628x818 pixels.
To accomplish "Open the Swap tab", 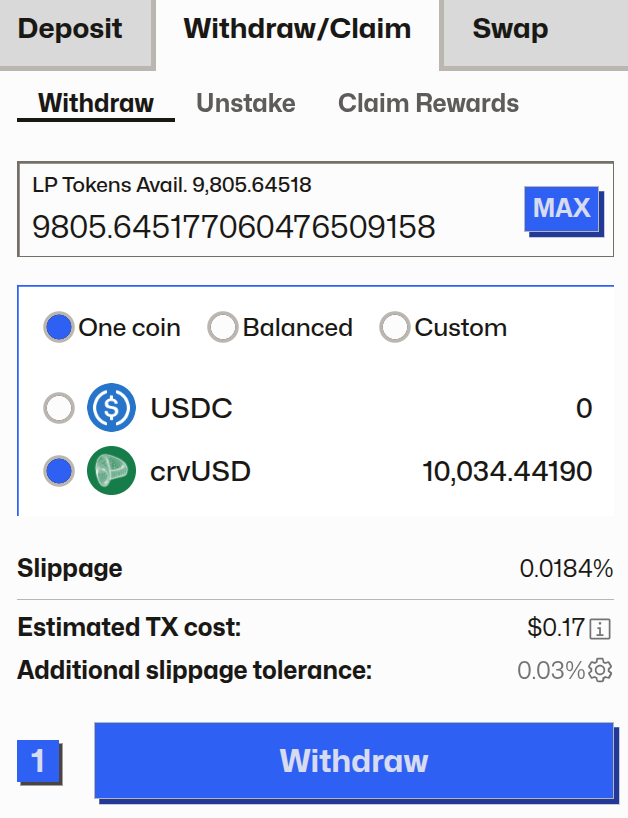I will click(x=510, y=29).
